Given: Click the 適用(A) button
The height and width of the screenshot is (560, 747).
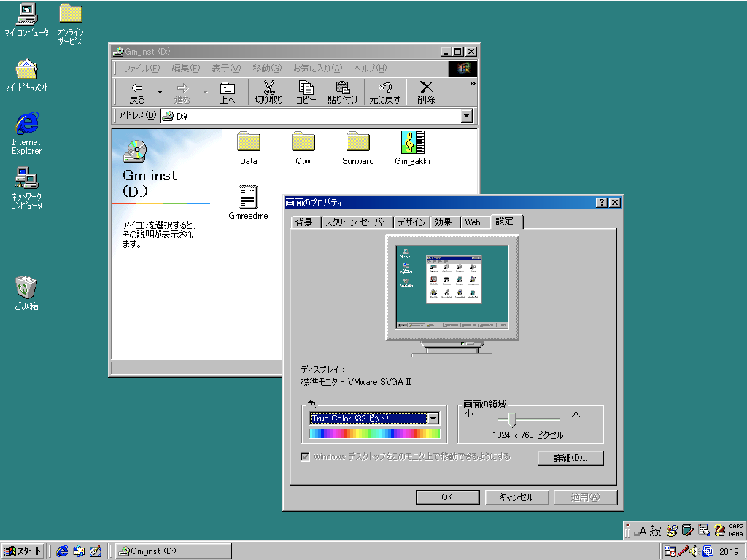Looking at the screenshot, I should click(585, 497).
